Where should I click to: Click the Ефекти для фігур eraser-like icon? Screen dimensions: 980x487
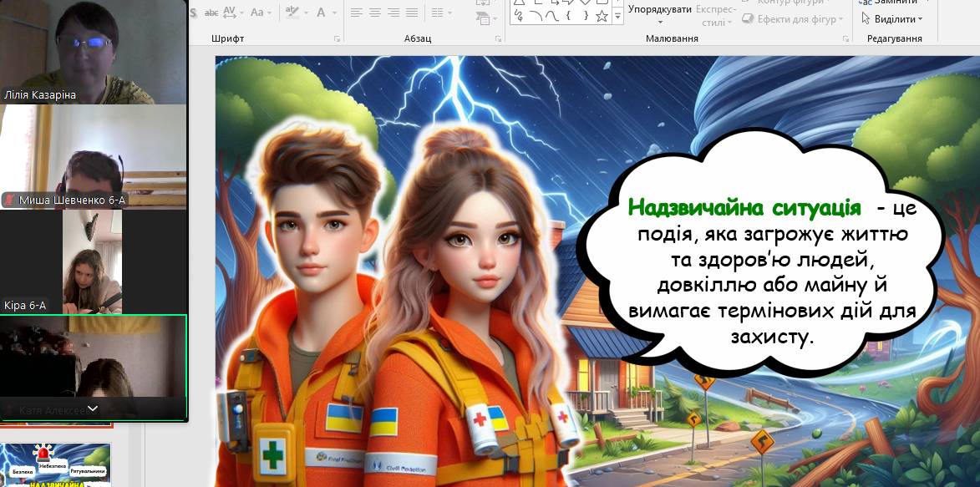click(x=748, y=19)
